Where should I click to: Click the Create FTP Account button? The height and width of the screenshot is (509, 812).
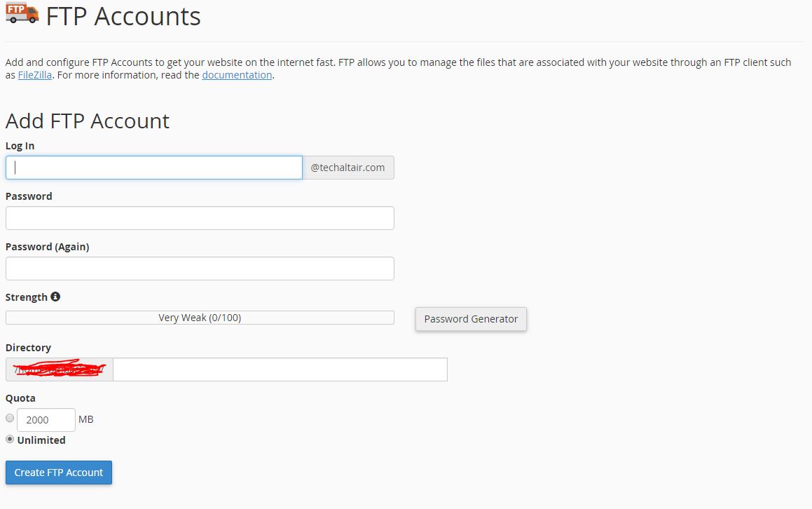click(x=59, y=473)
